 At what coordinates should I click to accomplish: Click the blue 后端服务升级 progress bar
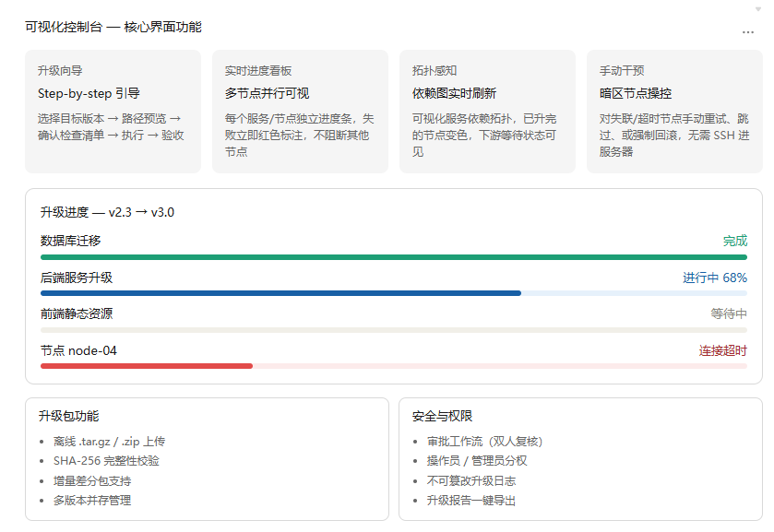click(394, 293)
